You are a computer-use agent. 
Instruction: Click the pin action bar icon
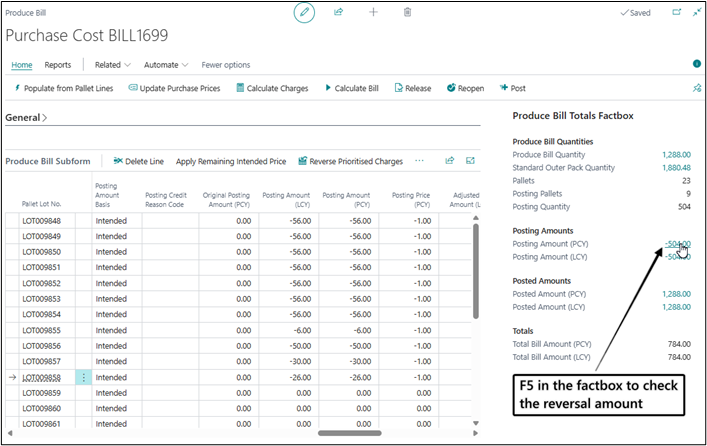(697, 88)
